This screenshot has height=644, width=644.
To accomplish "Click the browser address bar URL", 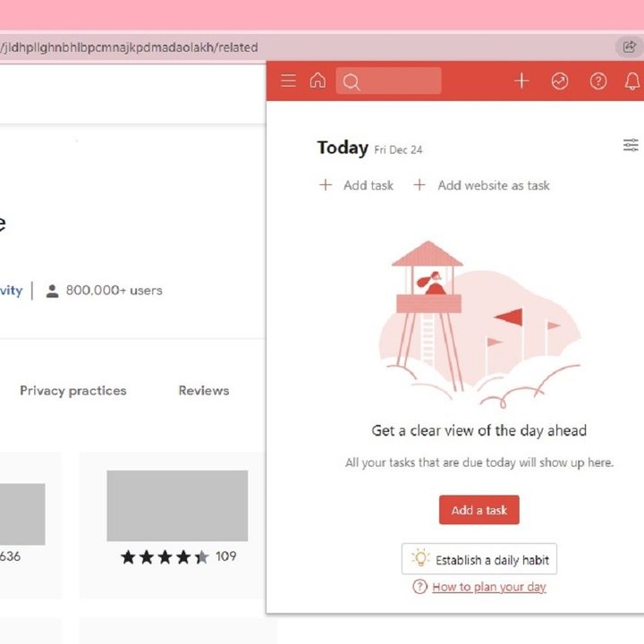I will 129,47.
